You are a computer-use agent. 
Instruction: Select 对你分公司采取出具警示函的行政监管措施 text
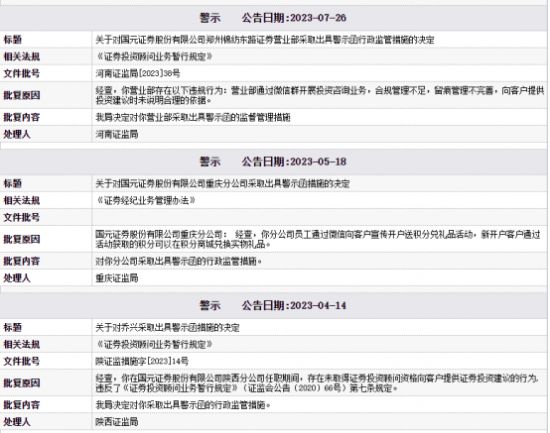[179, 261]
